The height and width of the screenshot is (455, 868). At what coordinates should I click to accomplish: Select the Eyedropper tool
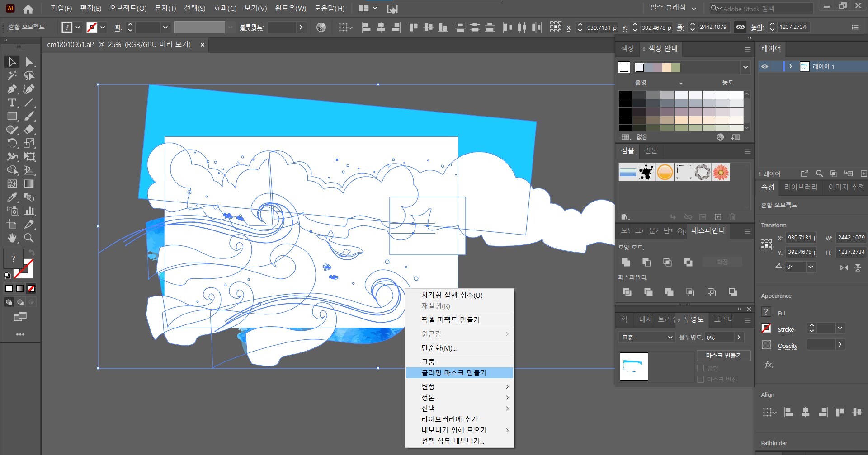click(12, 197)
